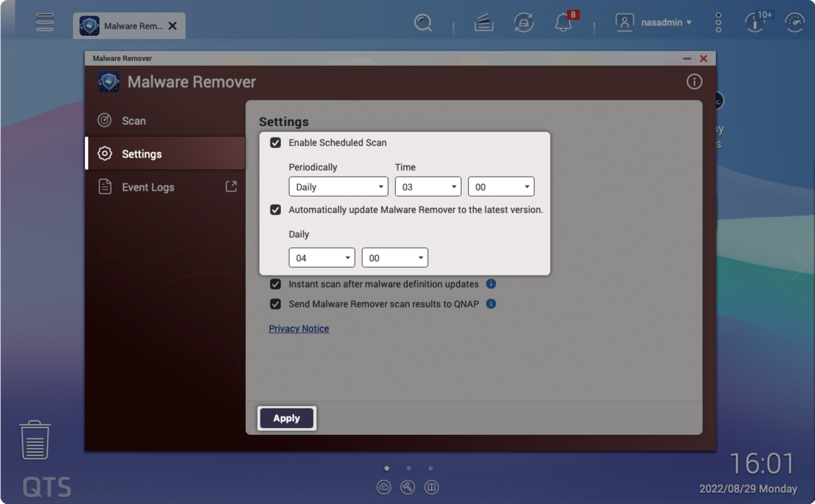815x504 pixels.
Task: Open the dashboard gauge icon
Action: (x=795, y=23)
